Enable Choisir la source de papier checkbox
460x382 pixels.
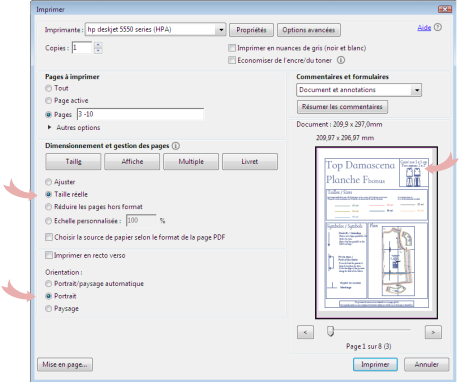pos(49,237)
